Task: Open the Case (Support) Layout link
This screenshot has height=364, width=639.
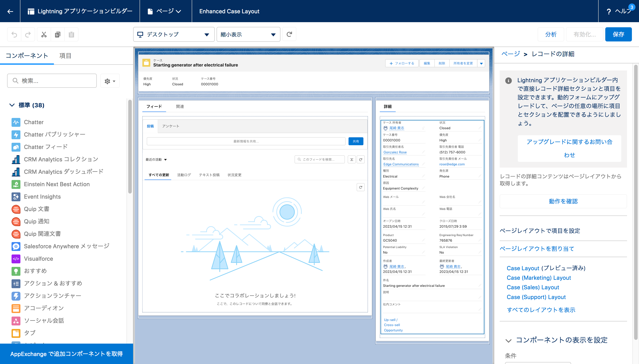Action: click(536, 297)
